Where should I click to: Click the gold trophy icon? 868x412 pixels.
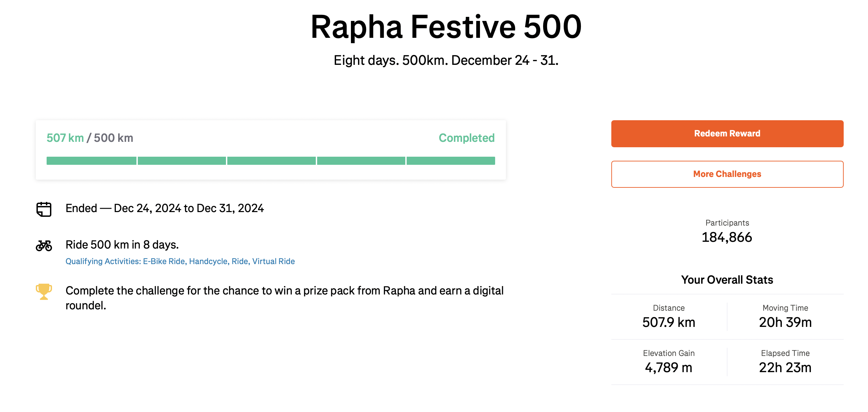click(44, 291)
